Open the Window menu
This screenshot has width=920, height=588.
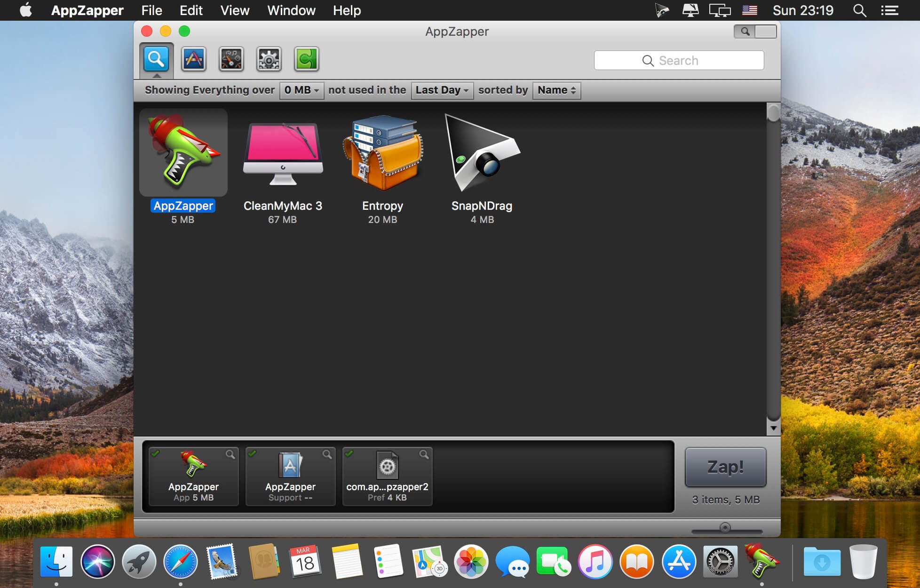point(291,10)
